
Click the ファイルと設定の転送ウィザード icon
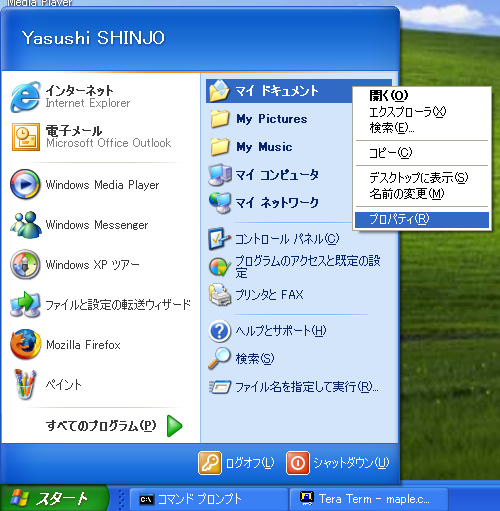(26, 304)
